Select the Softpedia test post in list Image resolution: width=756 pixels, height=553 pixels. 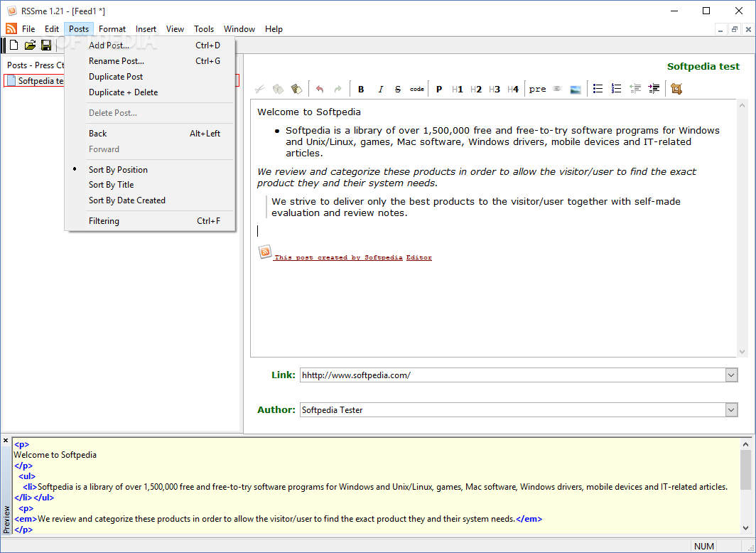pos(121,80)
